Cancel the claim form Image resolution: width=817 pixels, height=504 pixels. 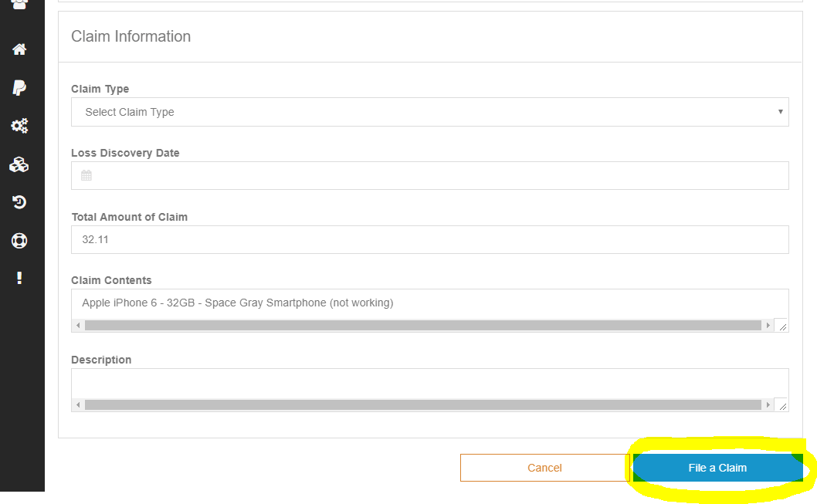(544, 467)
